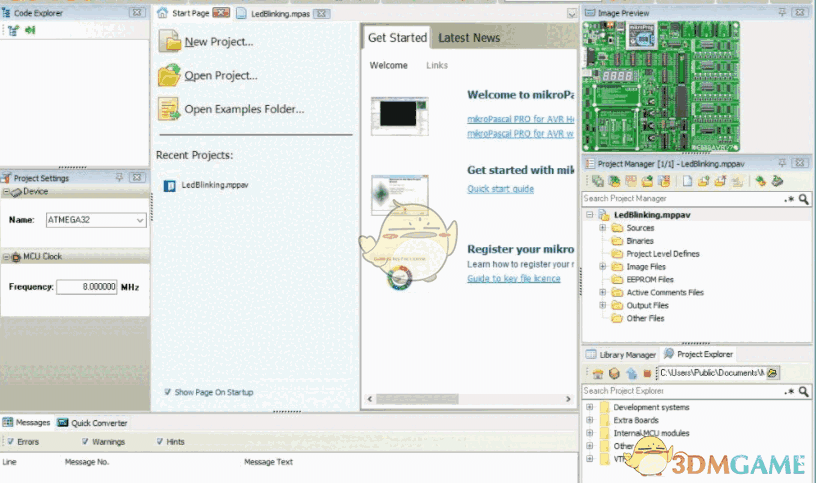The width and height of the screenshot is (816, 483).
Task: Click the New Project... link
Action: [219, 42]
